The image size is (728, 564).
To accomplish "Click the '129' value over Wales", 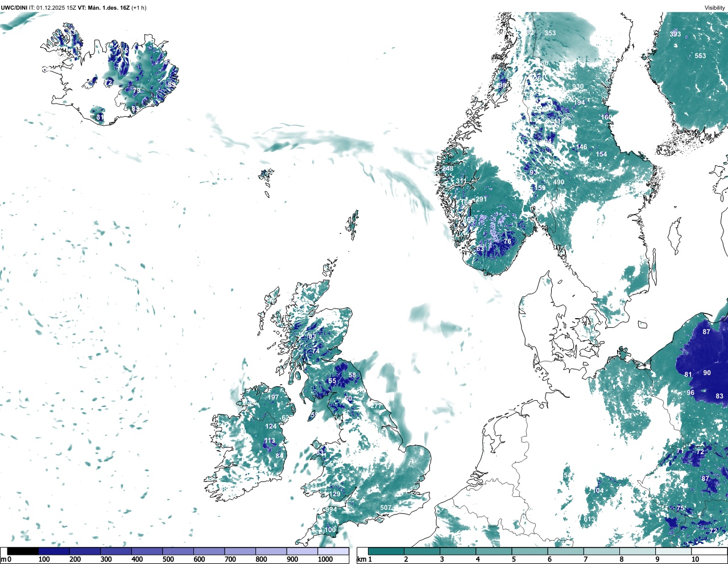I will [336, 493].
